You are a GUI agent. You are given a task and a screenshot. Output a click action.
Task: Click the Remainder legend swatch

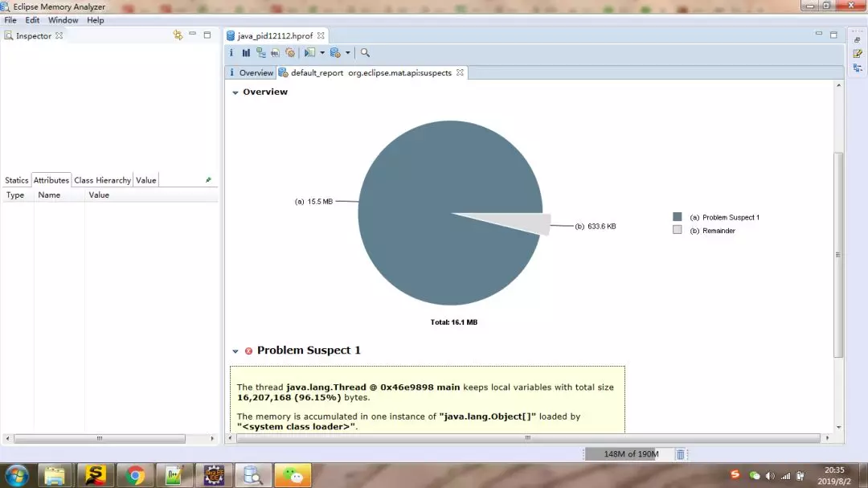point(677,230)
